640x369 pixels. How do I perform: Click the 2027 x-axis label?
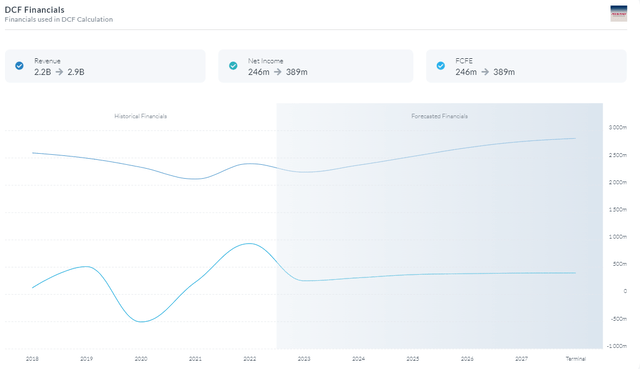pos(522,359)
